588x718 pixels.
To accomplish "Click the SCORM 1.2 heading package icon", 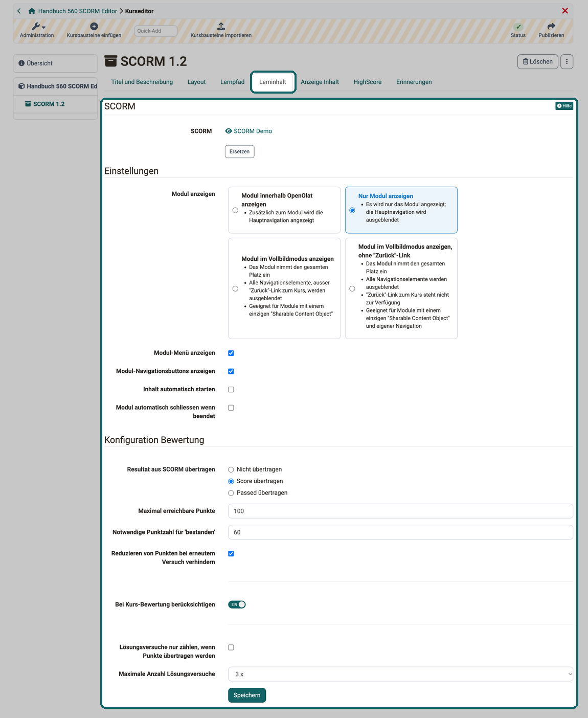I will pyautogui.click(x=111, y=61).
